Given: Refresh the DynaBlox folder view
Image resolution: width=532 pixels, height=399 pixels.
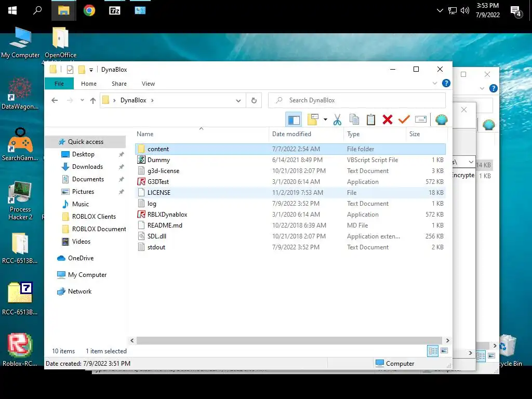Looking at the screenshot, I should coord(254,100).
